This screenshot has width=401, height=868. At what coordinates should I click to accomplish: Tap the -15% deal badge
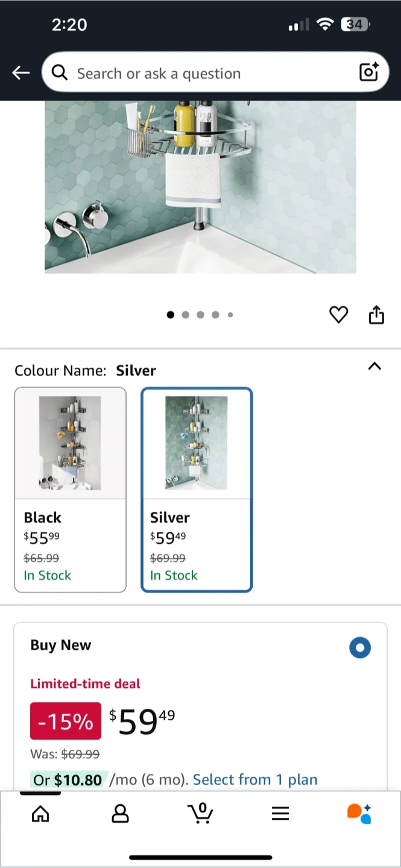pos(66,721)
